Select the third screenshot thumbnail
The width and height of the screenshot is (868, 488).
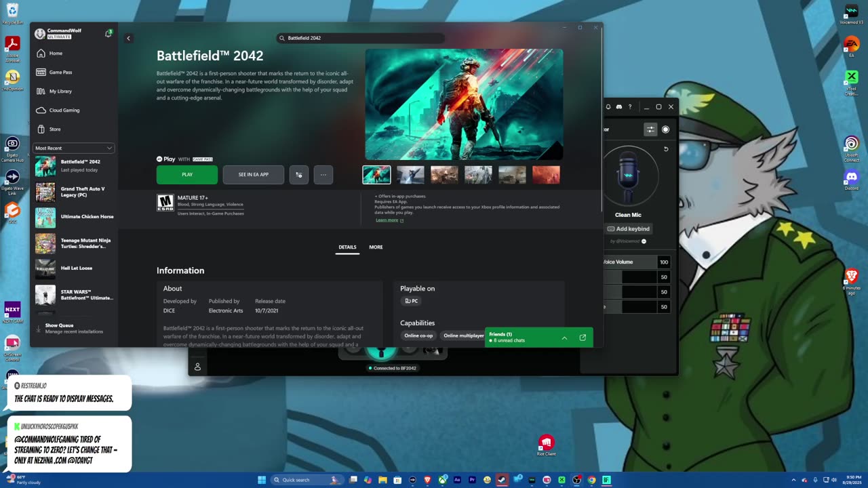coord(444,175)
